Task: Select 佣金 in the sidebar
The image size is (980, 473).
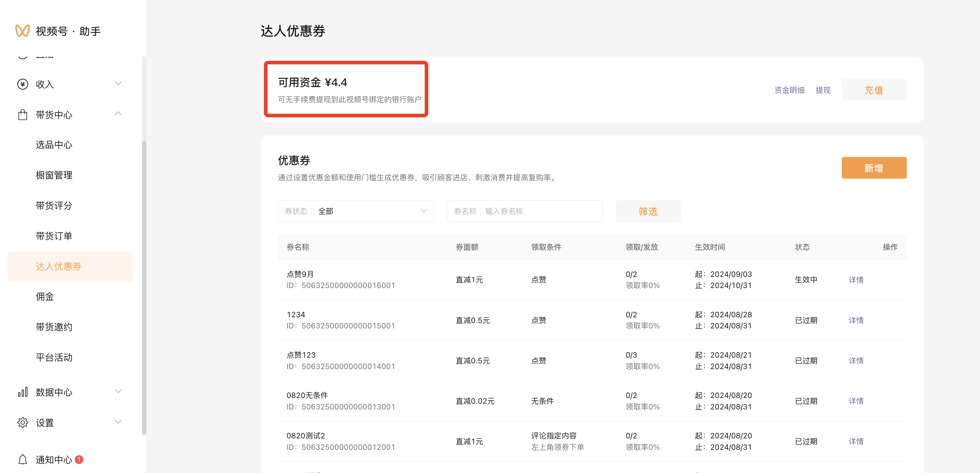Action: pos(45,296)
